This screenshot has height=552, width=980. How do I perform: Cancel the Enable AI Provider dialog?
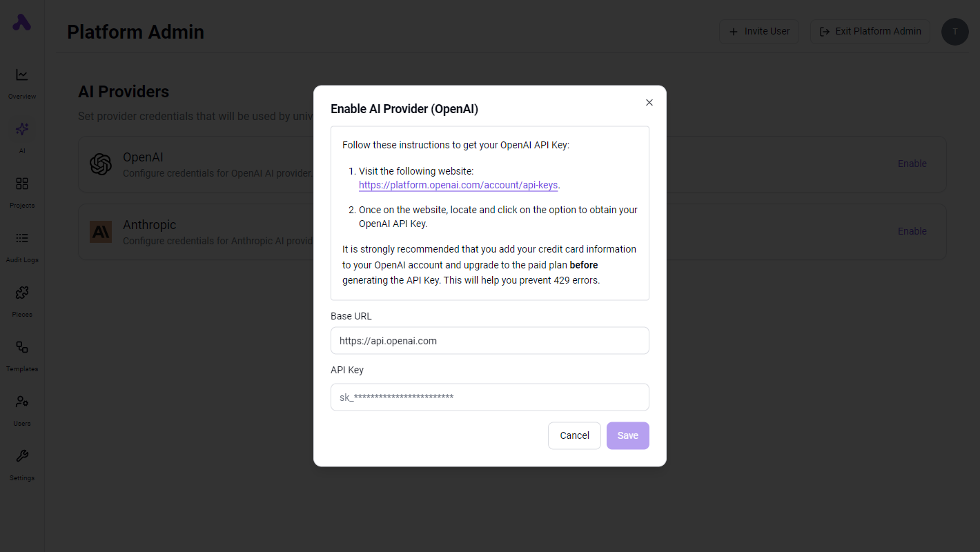pyautogui.click(x=574, y=435)
